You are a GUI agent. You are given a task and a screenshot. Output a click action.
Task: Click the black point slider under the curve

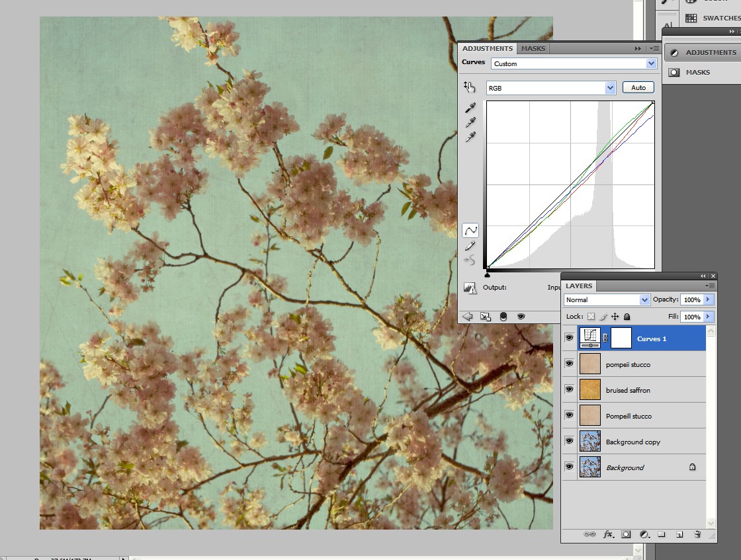click(488, 274)
